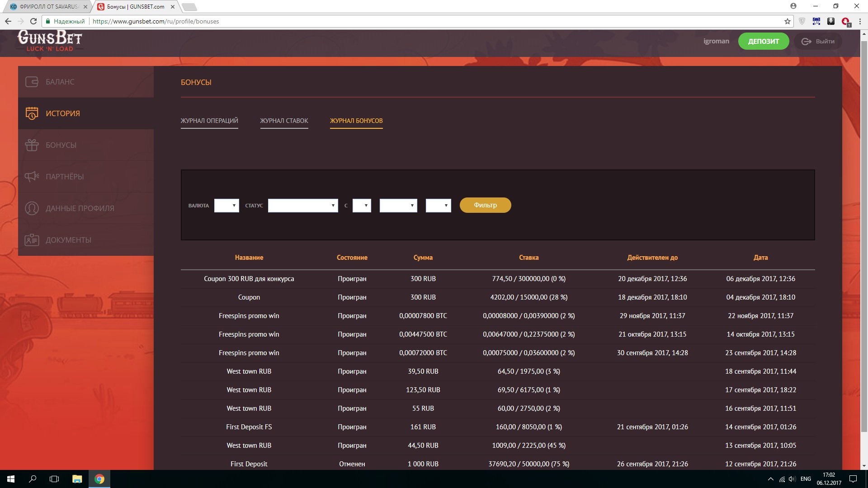Click the ID card icon for Документы
Screen dimensions: 868x488
[32, 240]
